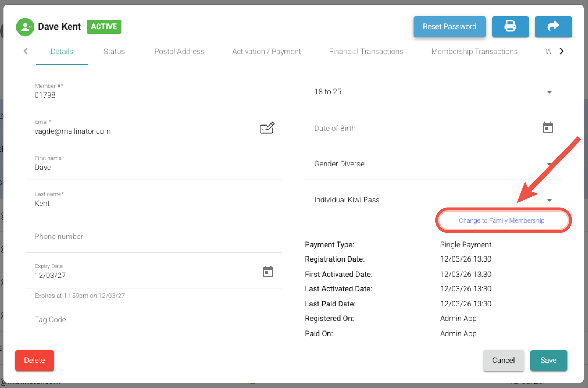Open the Postal Address tab
This screenshot has width=588, height=388.
179,51
